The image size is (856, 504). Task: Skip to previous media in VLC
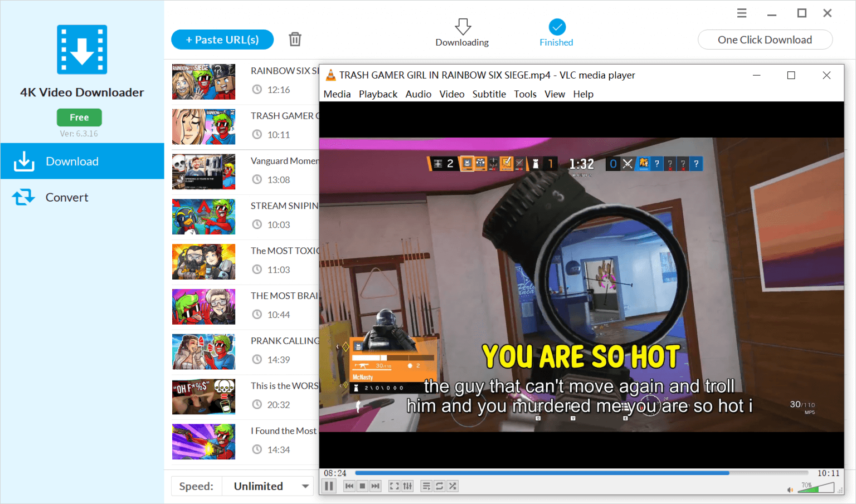[349, 486]
